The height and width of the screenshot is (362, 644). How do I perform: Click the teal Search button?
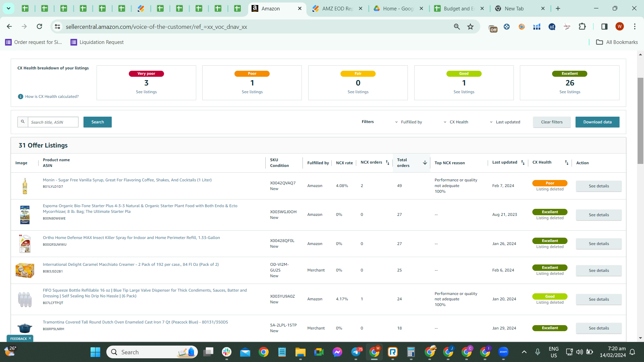[98, 122]
